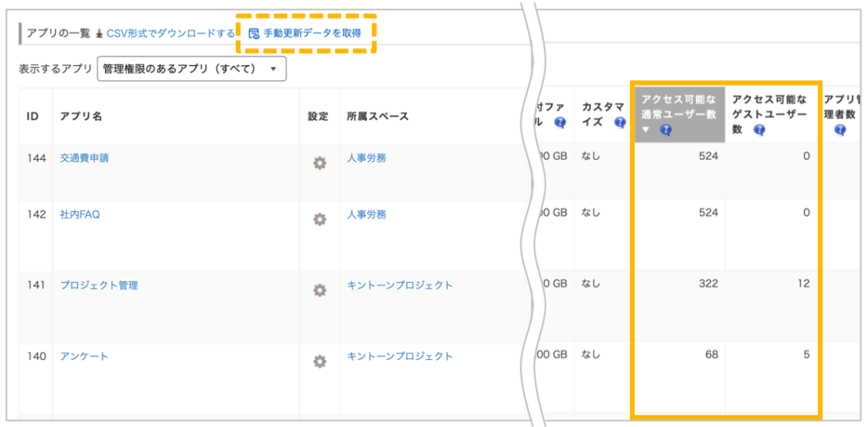Click help icon beside カスタマイズ header

pyautogui.click(x=619, y=122)
